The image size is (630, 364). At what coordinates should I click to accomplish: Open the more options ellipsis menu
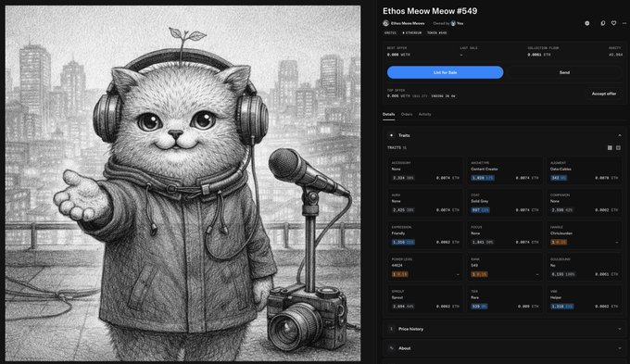point(624,23)
